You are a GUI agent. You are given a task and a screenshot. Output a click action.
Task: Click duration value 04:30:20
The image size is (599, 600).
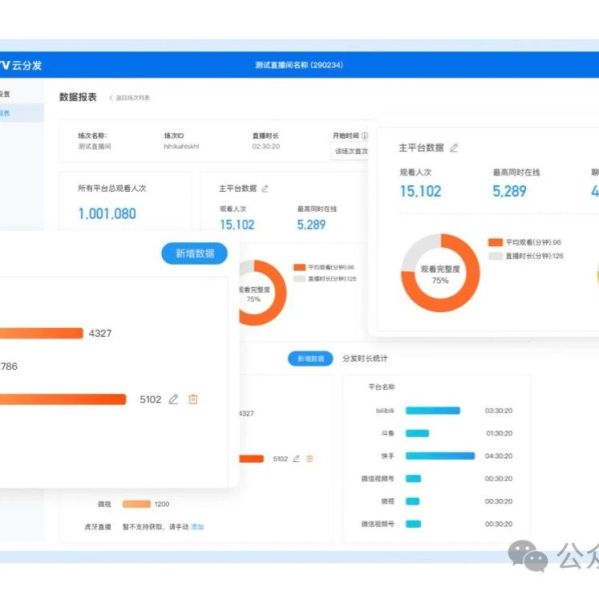tap(498, 456)
